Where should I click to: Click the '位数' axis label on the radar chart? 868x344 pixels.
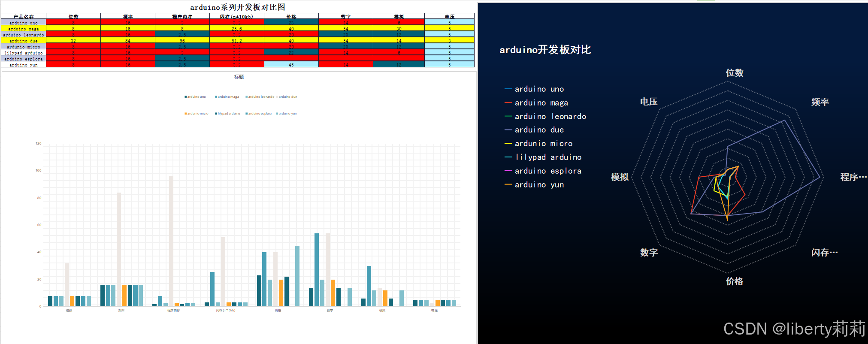tap(735, 72)
